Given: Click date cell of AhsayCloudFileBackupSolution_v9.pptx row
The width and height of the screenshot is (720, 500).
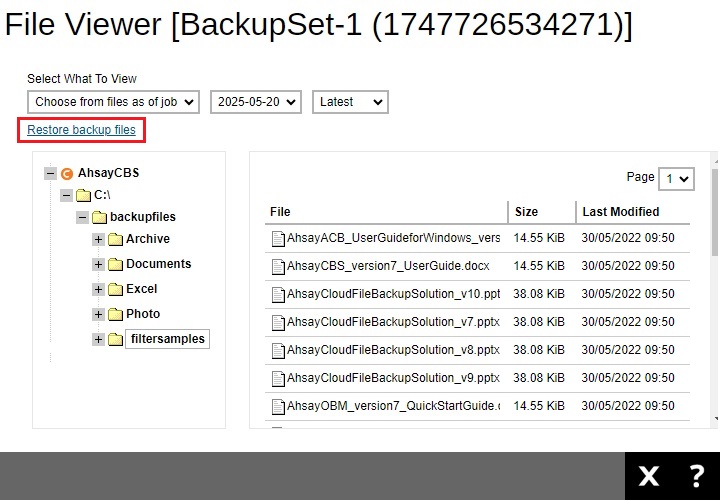Looking at the screenshot, I should 628,378.
